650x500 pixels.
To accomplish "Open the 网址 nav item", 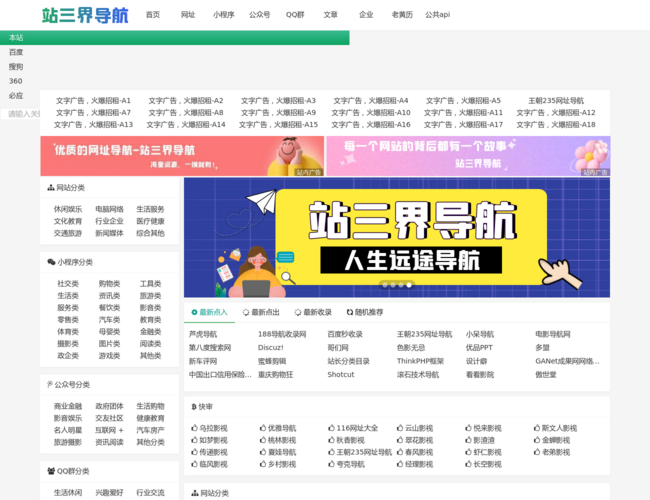I will [188, 15].
